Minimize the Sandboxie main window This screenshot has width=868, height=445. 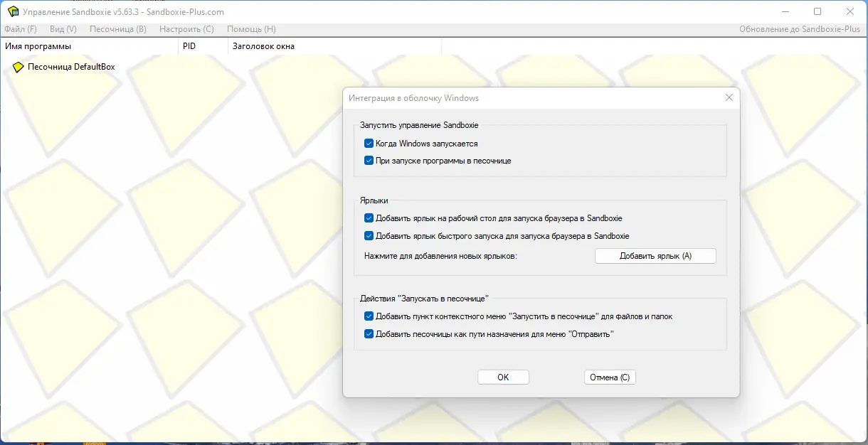(785, 11)
